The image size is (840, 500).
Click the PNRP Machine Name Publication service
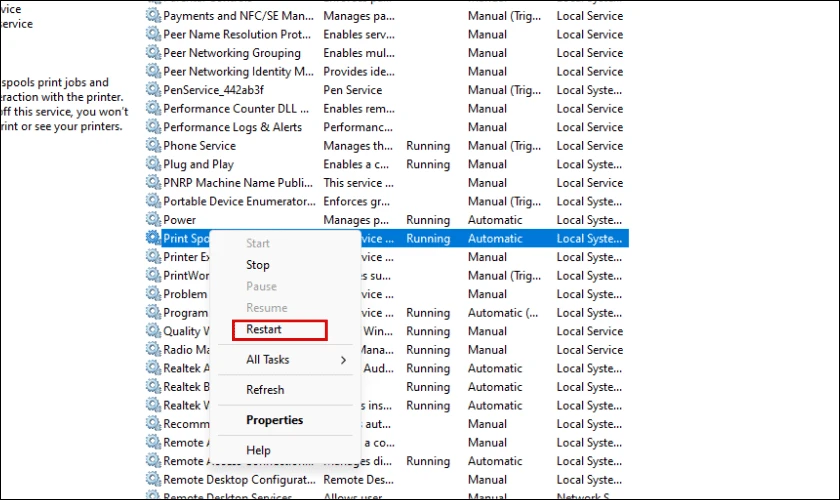238,183
